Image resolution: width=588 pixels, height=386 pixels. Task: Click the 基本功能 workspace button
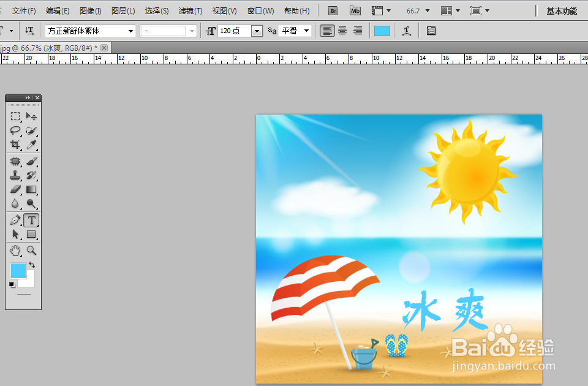point(561,10)
